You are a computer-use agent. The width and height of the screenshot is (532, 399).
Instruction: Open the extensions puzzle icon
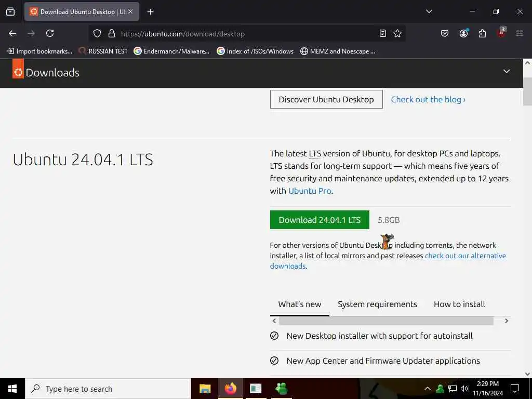(x=482, y=33)
